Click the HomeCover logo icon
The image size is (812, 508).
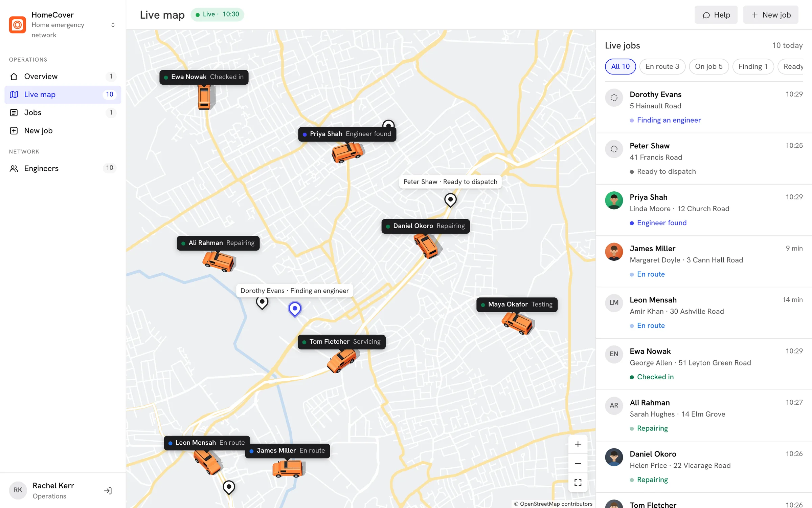coord(17,25)
